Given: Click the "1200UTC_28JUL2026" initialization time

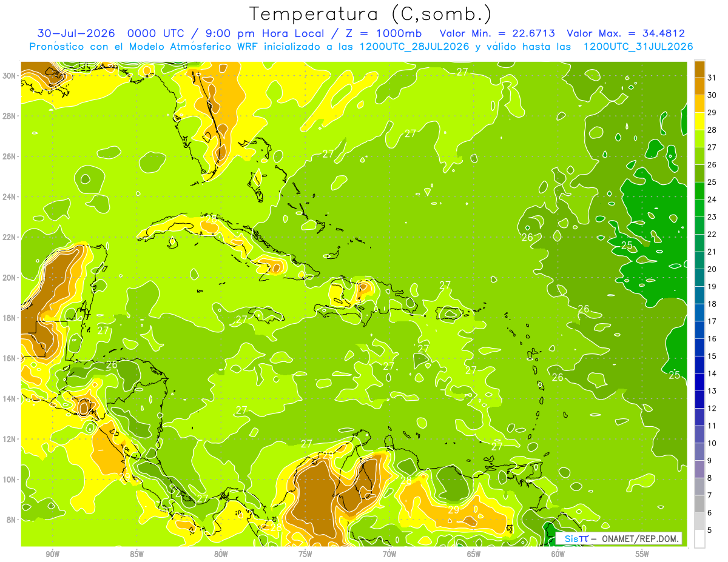Looking at the screenshot, I should 413,47.
